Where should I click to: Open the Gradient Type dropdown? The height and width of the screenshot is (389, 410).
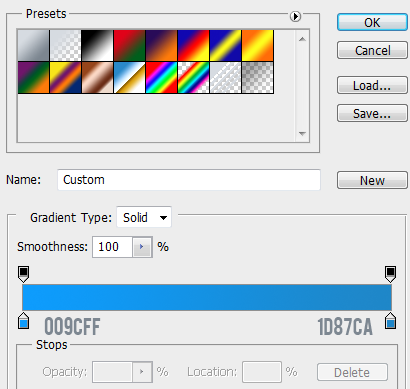(144, 217)
